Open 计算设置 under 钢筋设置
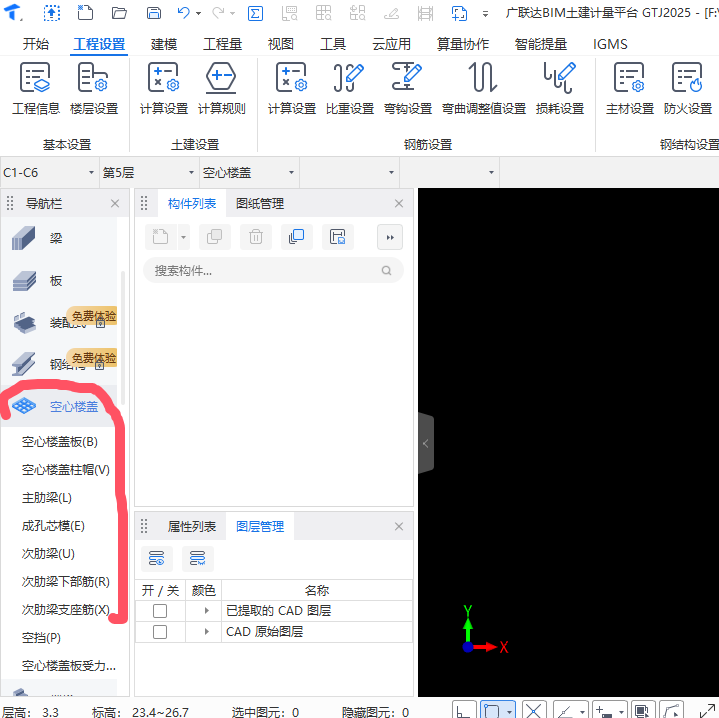This screenshot has width=719, height=718. 292,88
